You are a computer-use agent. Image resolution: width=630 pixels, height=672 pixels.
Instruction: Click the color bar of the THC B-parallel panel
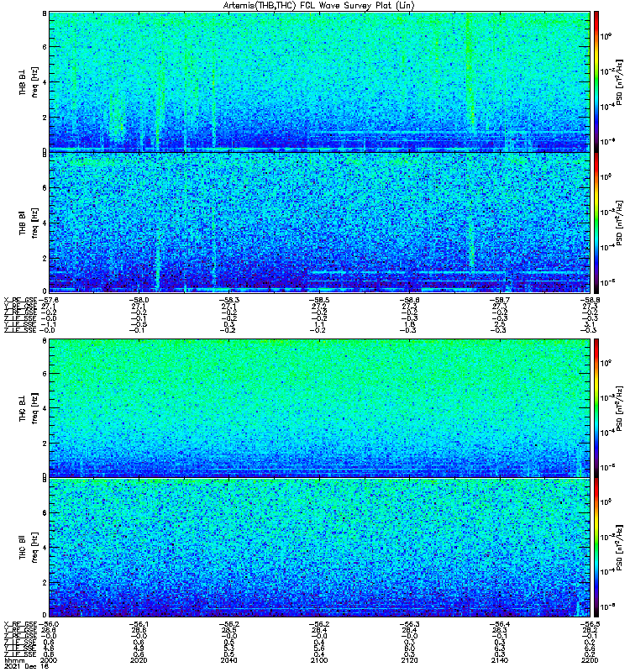[596, 548]
